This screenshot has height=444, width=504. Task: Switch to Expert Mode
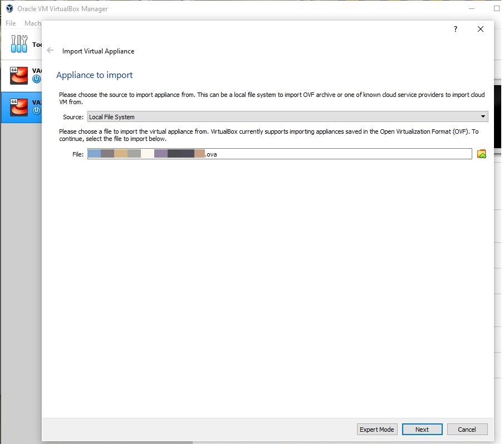point(377,430)
